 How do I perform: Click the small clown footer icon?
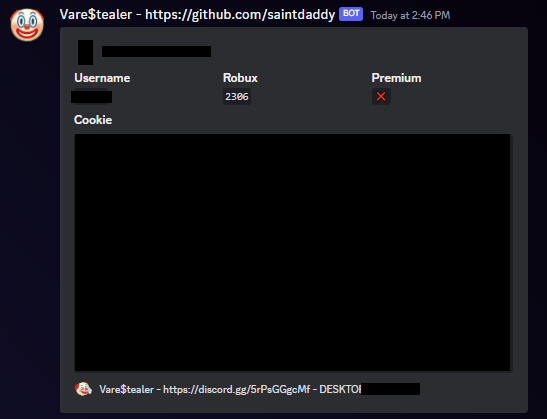click(83, 389)
